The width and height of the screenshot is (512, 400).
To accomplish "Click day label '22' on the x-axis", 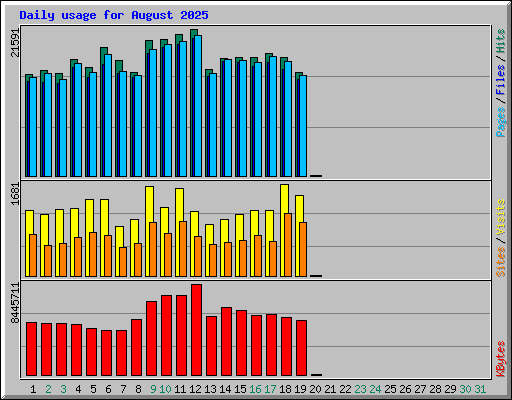I will tap(345, 389).
